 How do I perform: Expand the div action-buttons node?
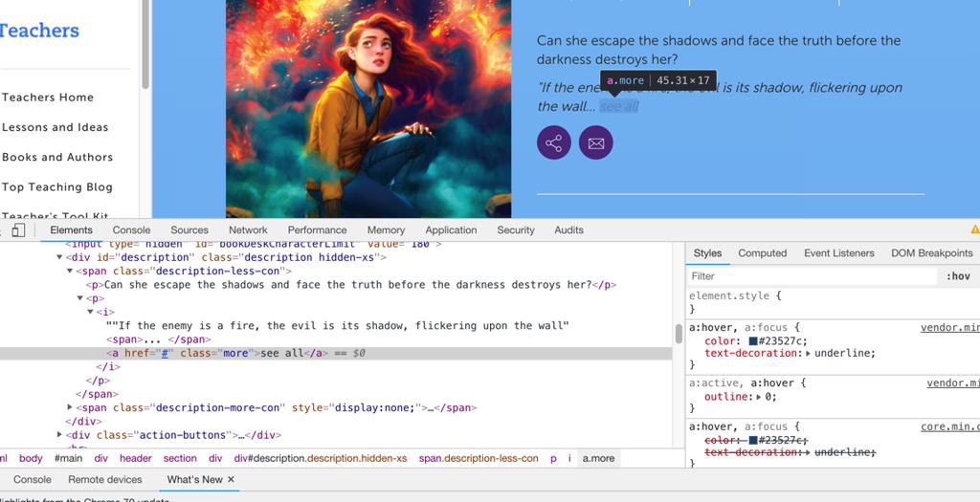(60, 435)
